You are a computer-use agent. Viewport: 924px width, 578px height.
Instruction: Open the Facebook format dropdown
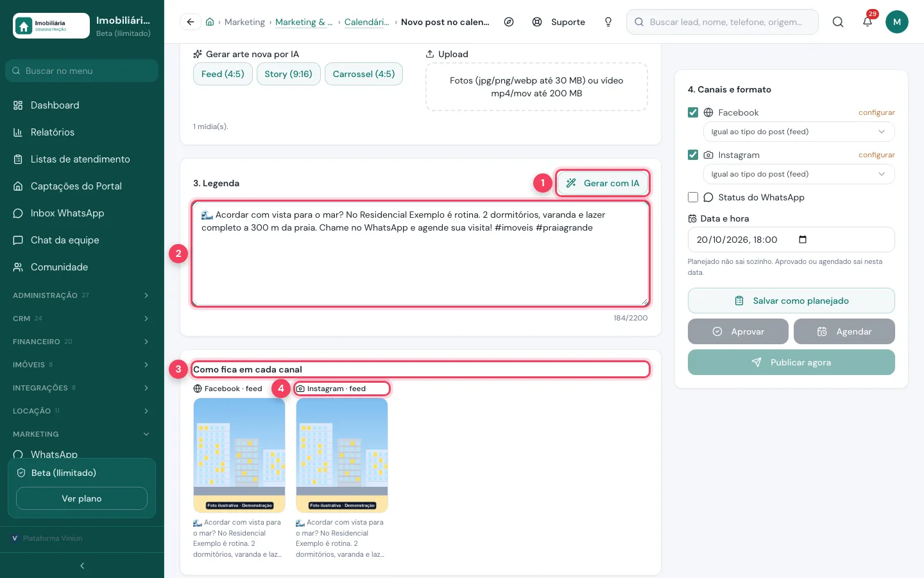coord(799,132)
